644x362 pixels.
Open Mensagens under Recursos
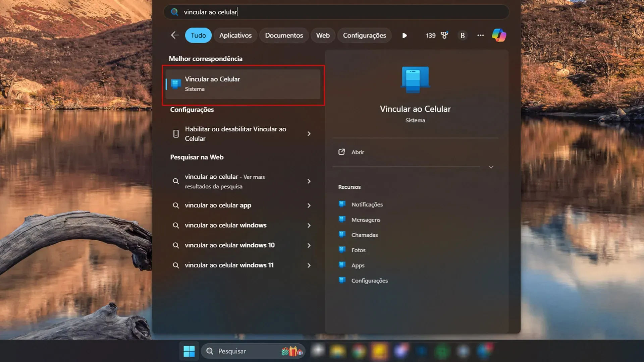click(366, 220)
